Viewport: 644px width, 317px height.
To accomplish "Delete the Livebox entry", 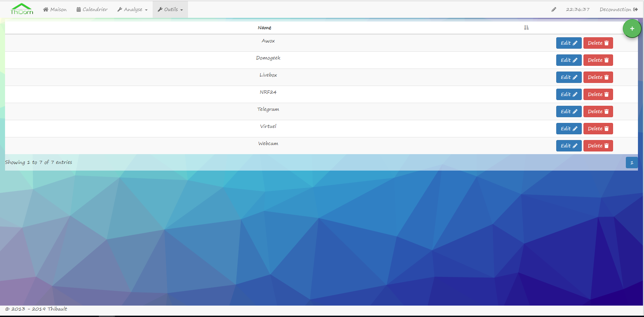I will [x=598, y=77].
